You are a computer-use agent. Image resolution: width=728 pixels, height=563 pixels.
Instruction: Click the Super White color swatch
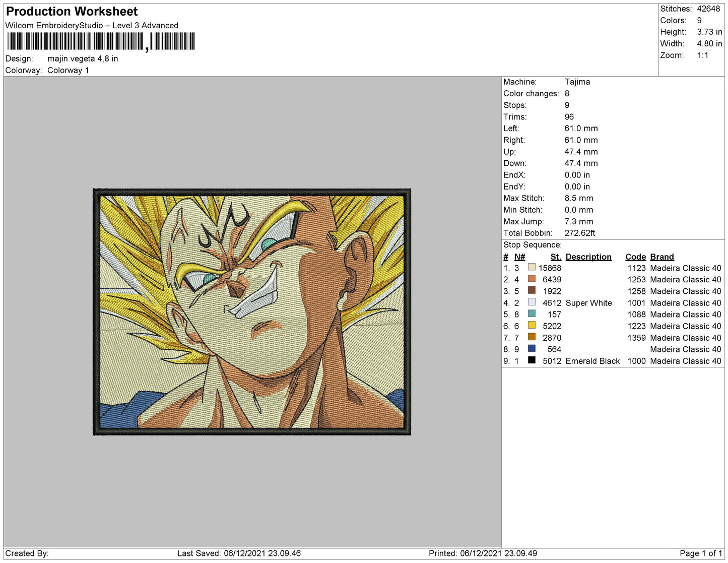[532, 302]
